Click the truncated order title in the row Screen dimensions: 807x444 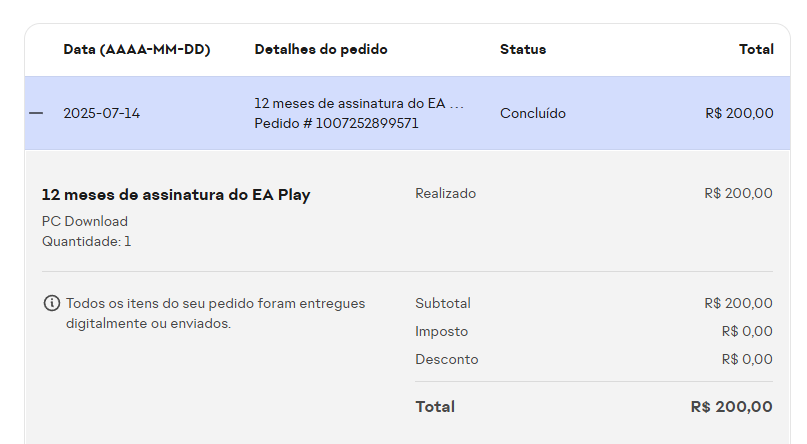tap(359, 103)
